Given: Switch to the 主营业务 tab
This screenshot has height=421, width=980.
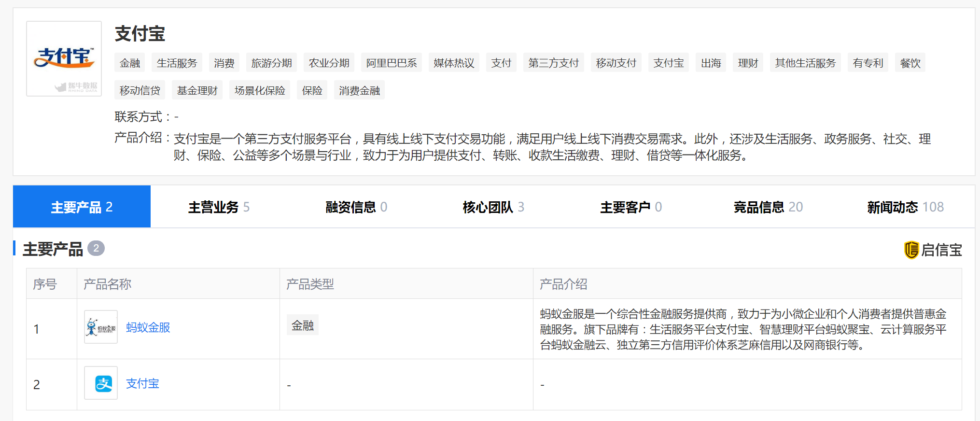Looking at the screenshot, I should click(219, 207).
